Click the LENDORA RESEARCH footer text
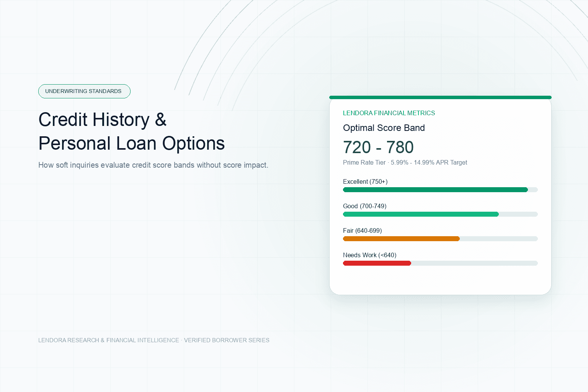This screenshot has height=392, width=588. [x=154, y=340]
